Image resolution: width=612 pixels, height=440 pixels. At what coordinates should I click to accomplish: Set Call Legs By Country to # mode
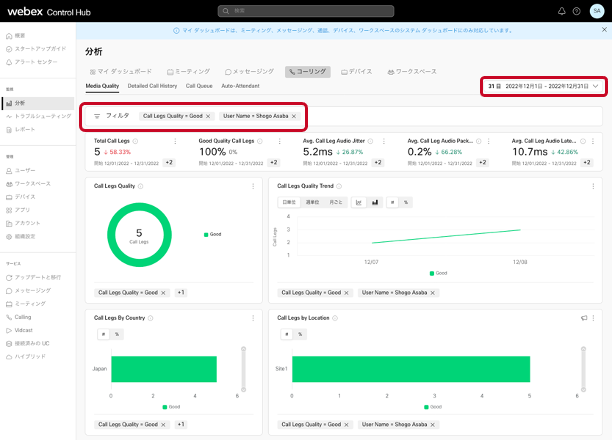coord(103,334)
